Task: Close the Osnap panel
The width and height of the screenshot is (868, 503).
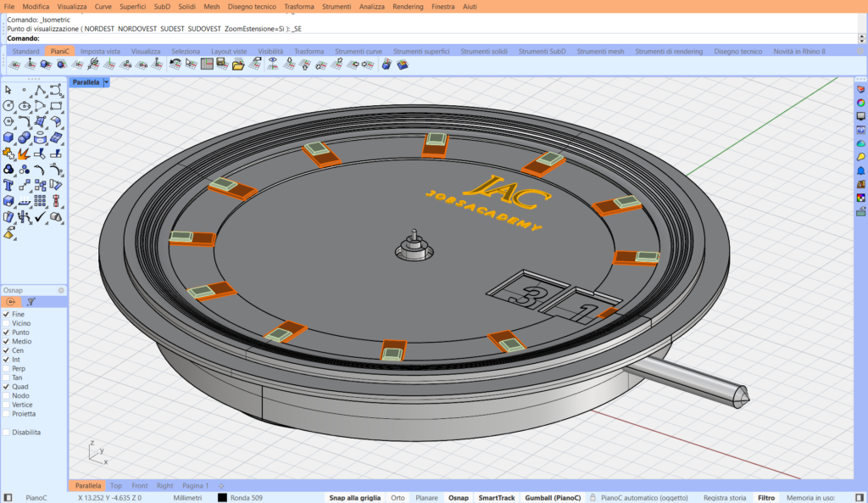Action: [x=61, y=290]
